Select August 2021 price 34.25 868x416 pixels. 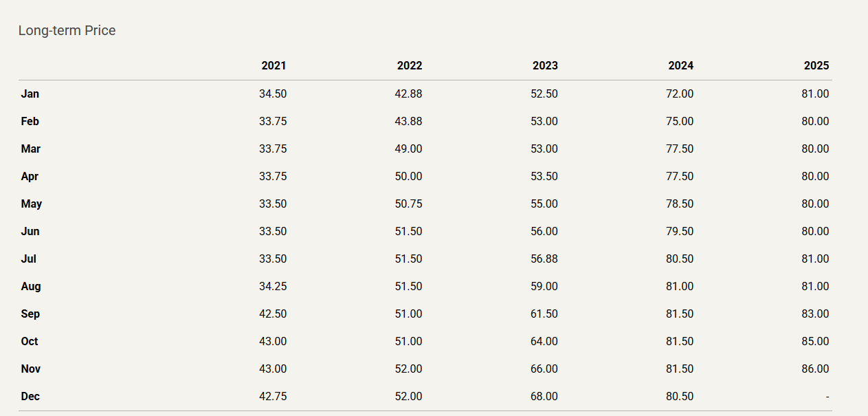[x=273, y=286]
